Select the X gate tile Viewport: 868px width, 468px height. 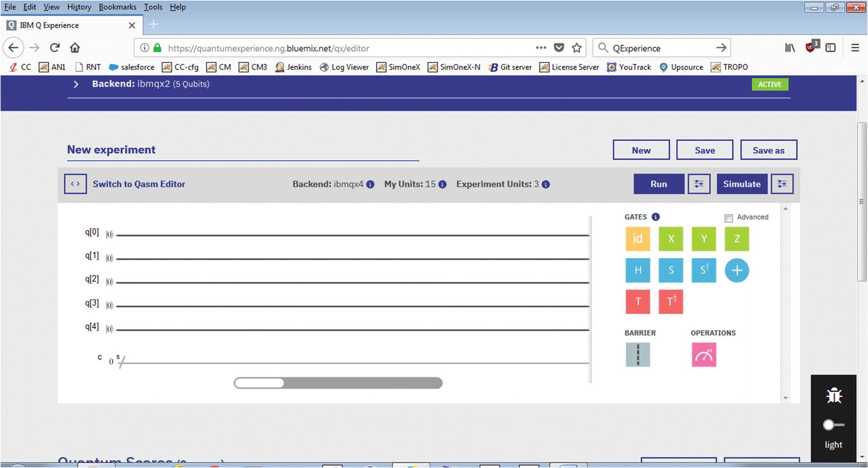pyautogui.click(x=671, y=239)
